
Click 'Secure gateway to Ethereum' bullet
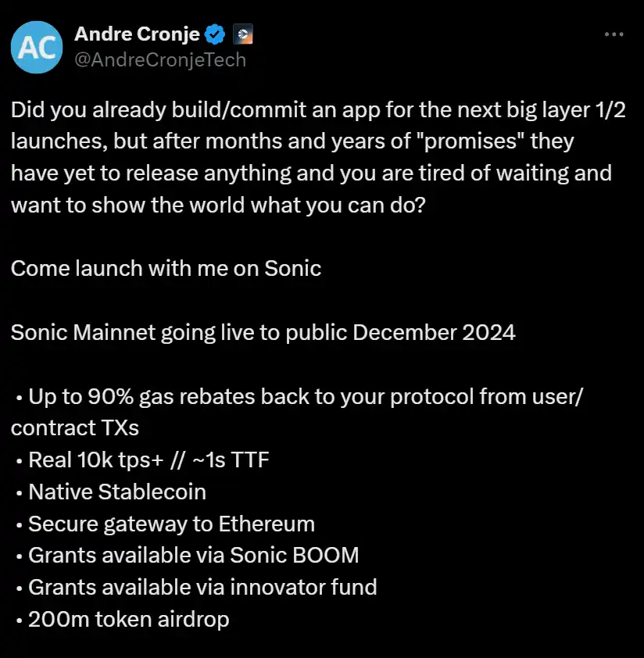point(165,524)
